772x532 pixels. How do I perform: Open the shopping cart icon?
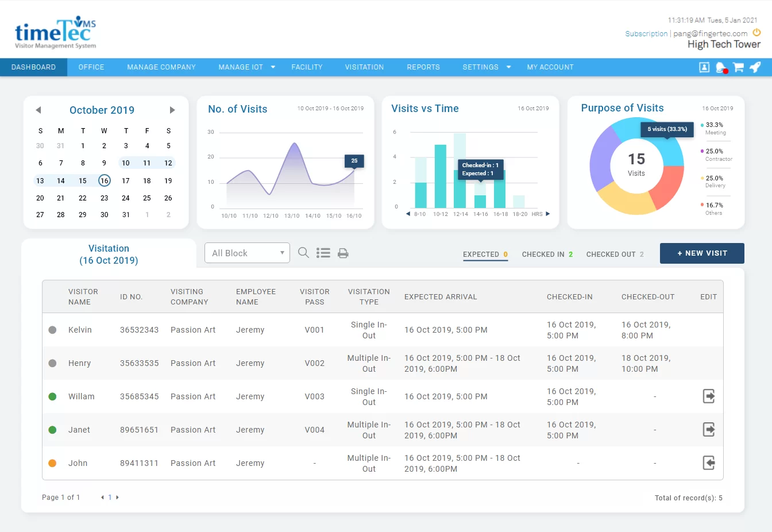coord(738,67)
